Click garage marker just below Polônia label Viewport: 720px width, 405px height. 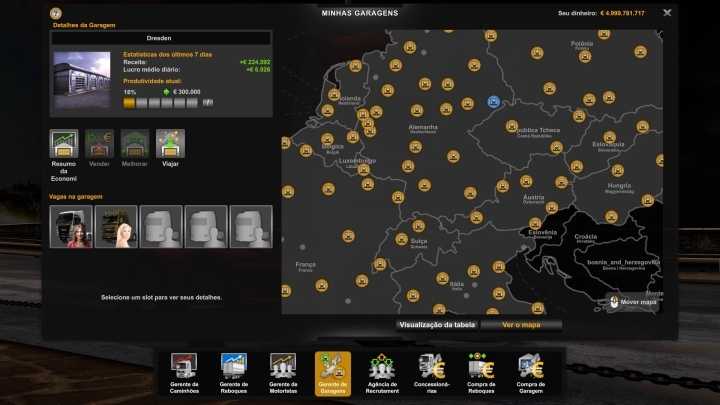585,57
